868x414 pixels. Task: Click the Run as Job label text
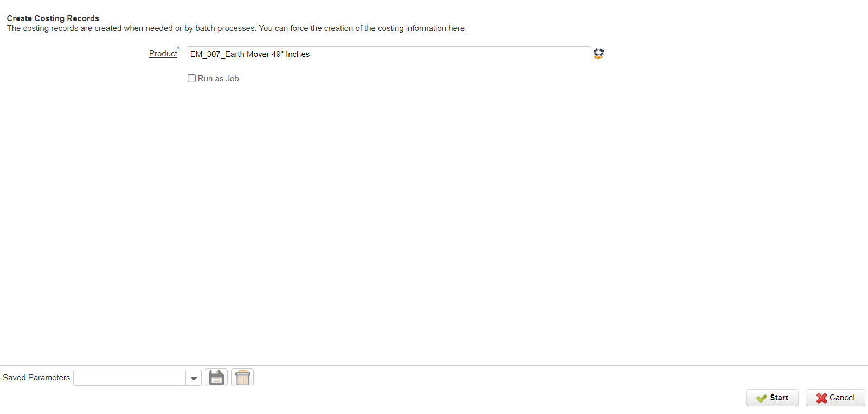coord(218,79)
